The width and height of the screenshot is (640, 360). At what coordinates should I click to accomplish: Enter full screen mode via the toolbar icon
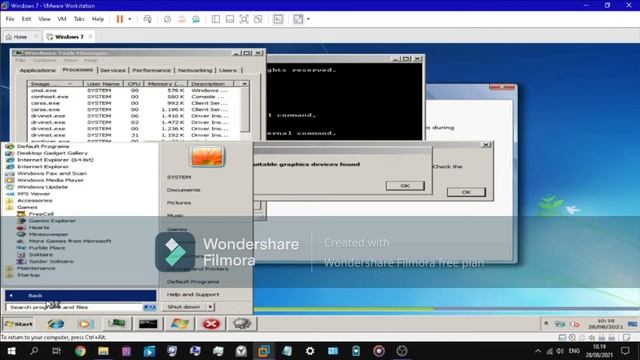pos(244,19)
